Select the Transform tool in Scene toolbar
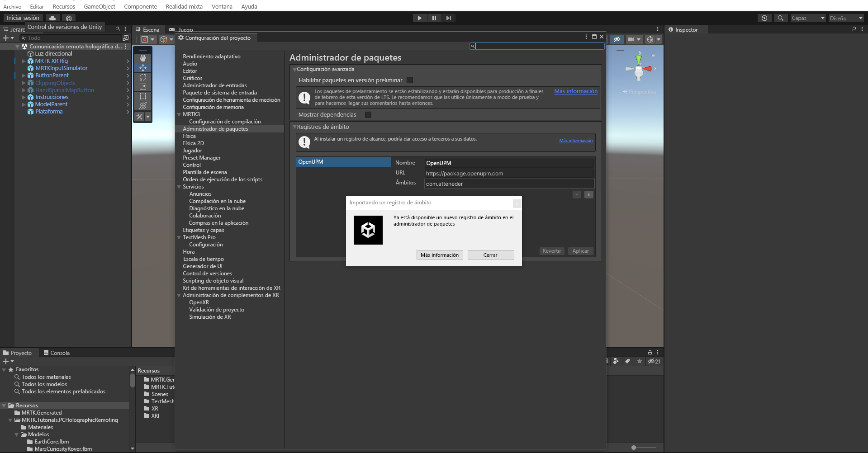The width and height of the screenshot is (868, 453). click(x=143, y=106)
